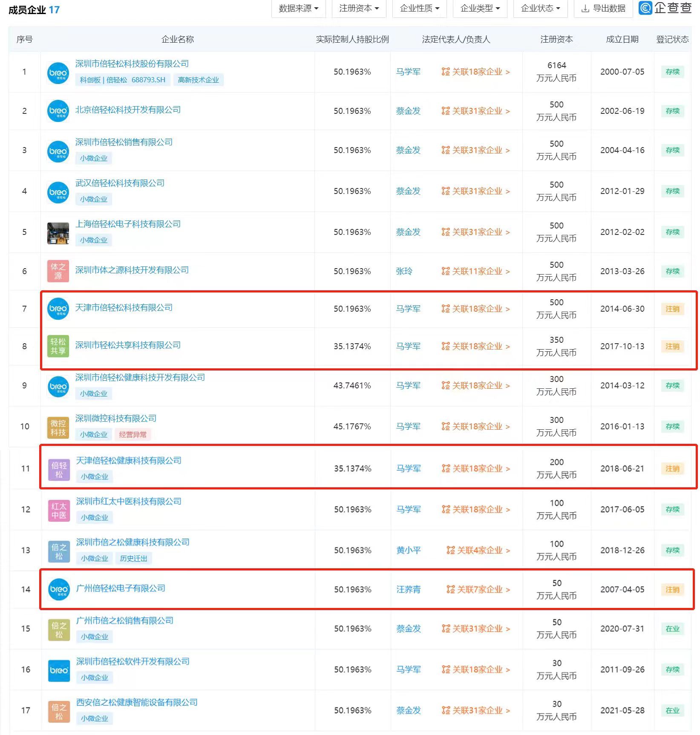The image size is (700, 735).
Task: Click the purple 倍轻松 logo of 天津倍轻松健康科技
Action: tap(59, 469)
